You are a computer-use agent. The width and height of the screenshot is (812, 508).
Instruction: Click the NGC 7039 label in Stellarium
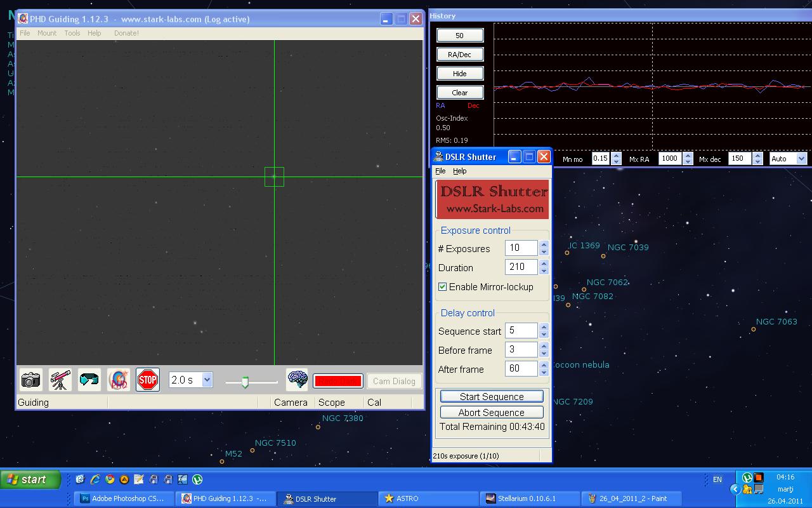click(x=628, y=248)
